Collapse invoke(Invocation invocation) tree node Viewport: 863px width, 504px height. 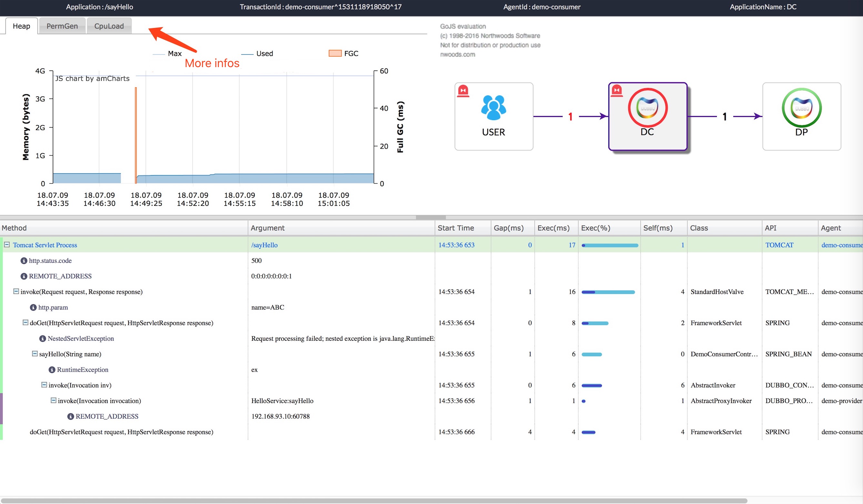54,400
